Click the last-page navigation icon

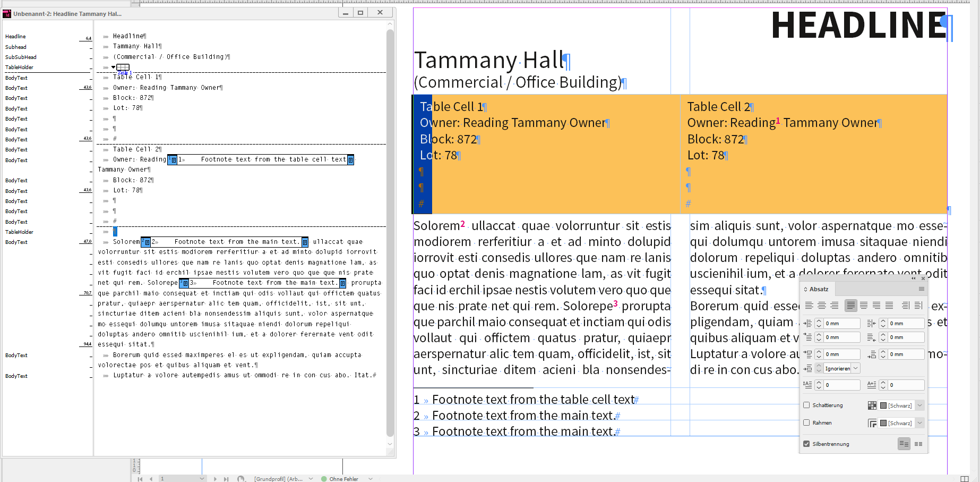(x=226, y=479)
